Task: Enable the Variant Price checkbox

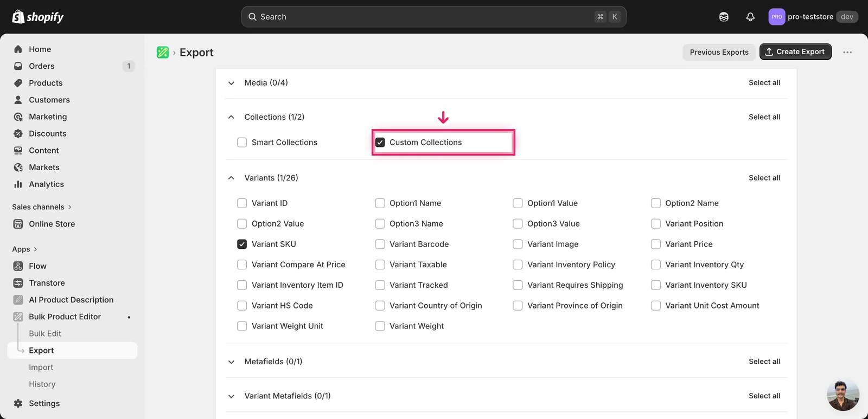Action: click(656, 244)
